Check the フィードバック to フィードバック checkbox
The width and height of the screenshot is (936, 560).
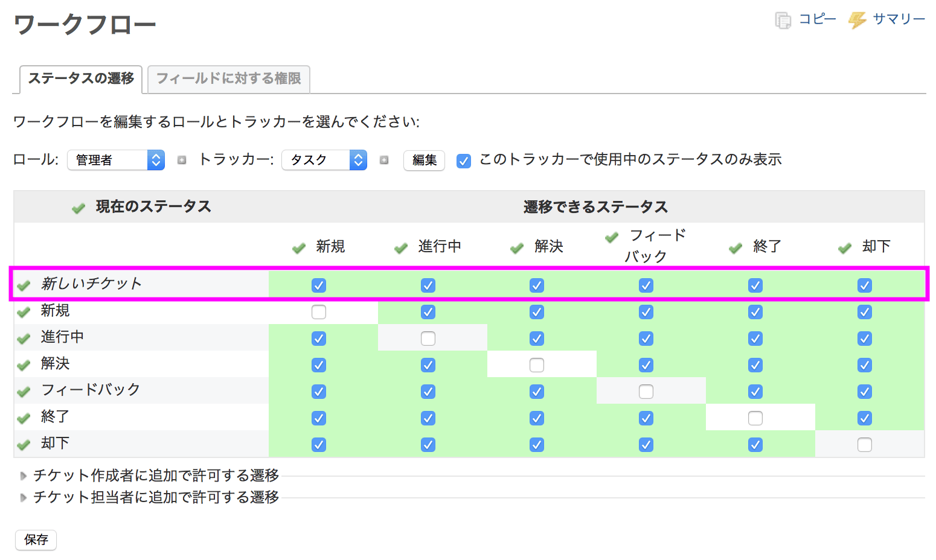646,392
